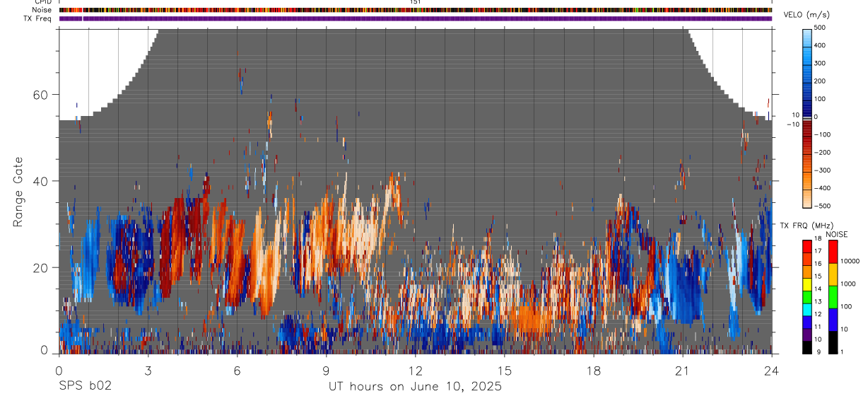
Task: Click the "Noise" row label at top left
Action: pos(43,10)
